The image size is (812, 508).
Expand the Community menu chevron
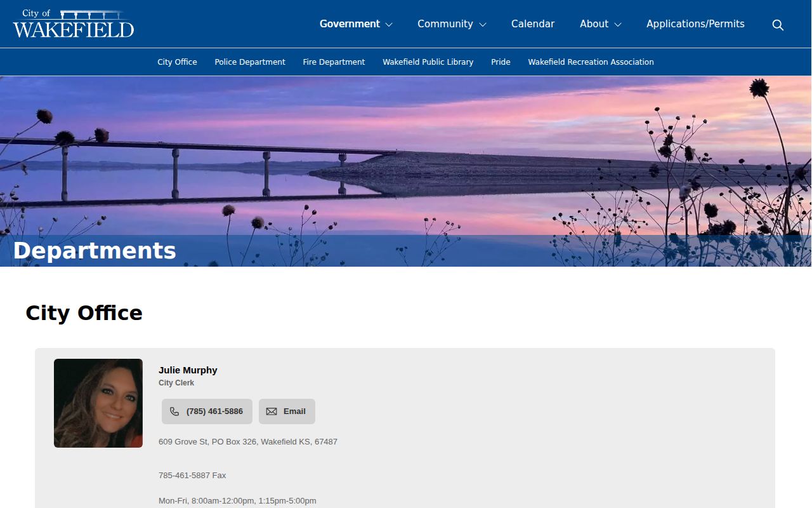tap(483, 25)
